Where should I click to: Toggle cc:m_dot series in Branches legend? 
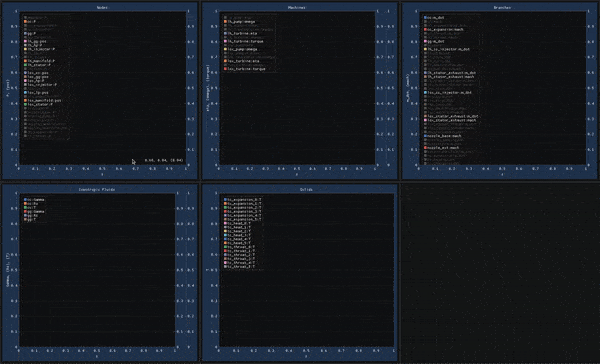pyautogui.click(x=435, y=18)
